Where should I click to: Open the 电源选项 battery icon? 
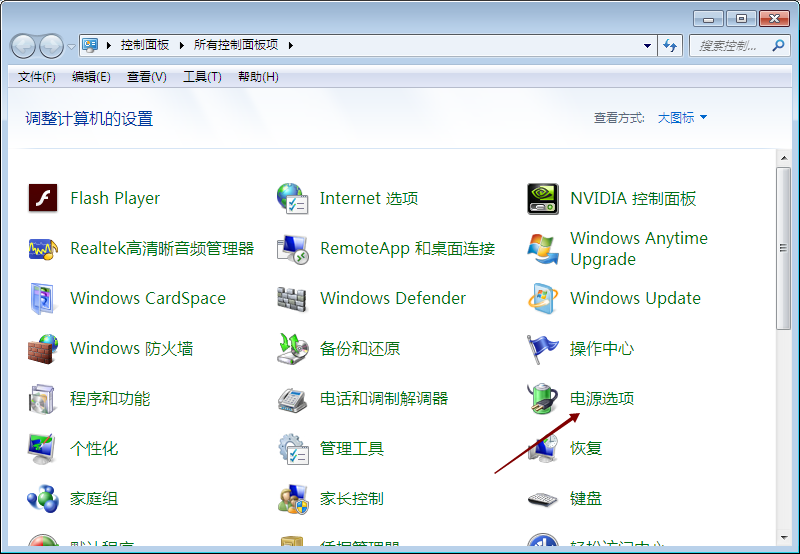[x=542, y=398]
